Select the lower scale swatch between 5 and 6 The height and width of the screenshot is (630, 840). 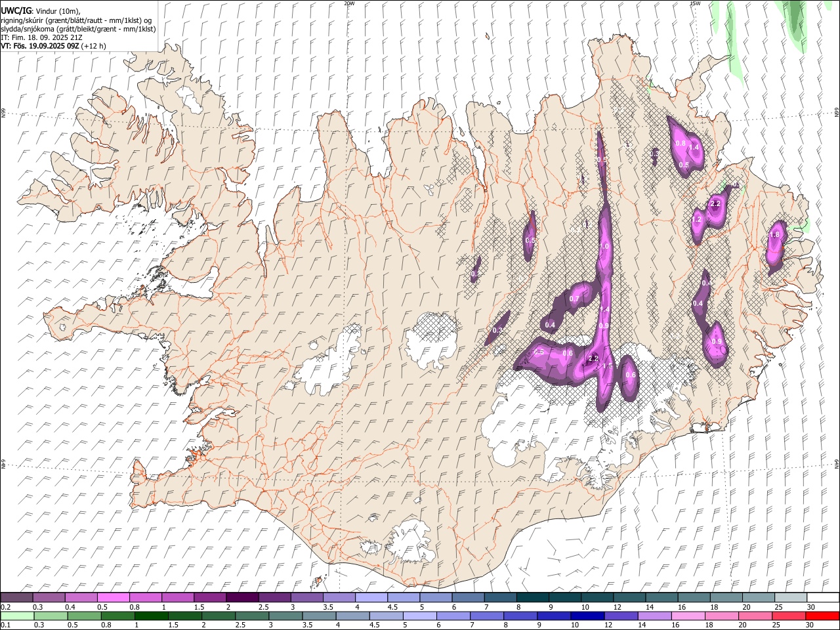(x=419, y=616)
